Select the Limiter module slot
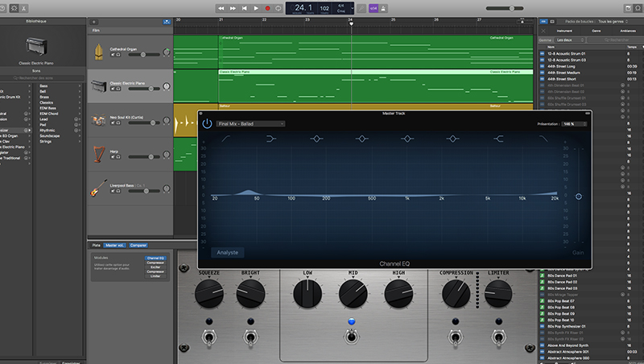This screenshot has width=644, height=364. [155, 276]
